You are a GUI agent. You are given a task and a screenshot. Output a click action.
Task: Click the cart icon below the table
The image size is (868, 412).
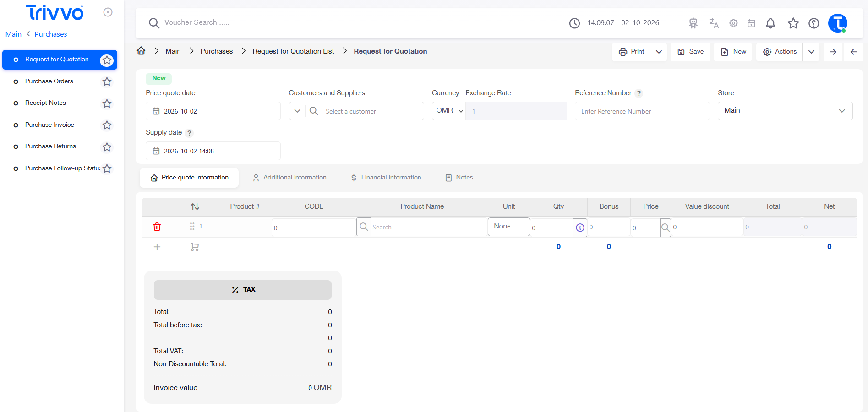click(195, 247)
